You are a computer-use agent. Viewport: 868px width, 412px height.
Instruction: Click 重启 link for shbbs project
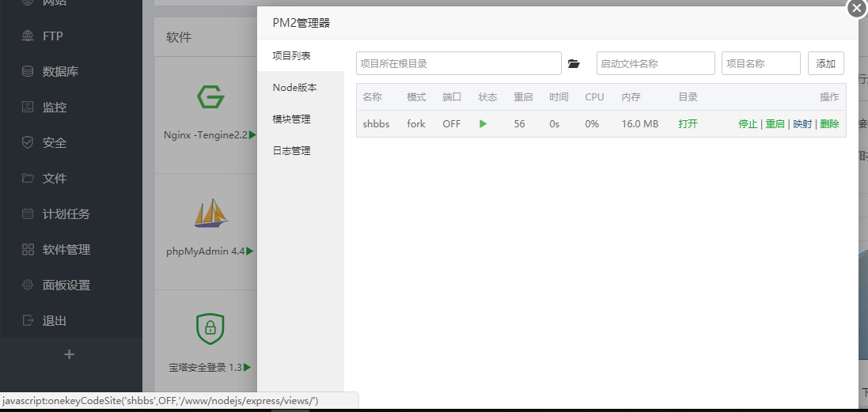pos(775,124)
